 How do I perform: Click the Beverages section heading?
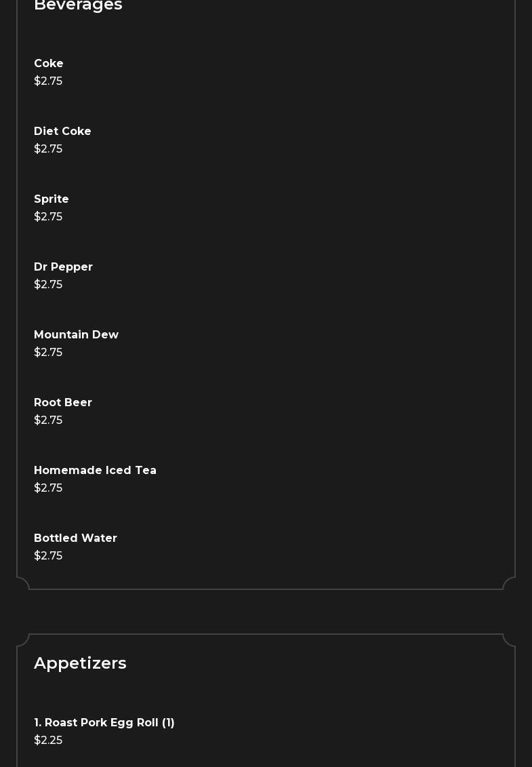78,5
